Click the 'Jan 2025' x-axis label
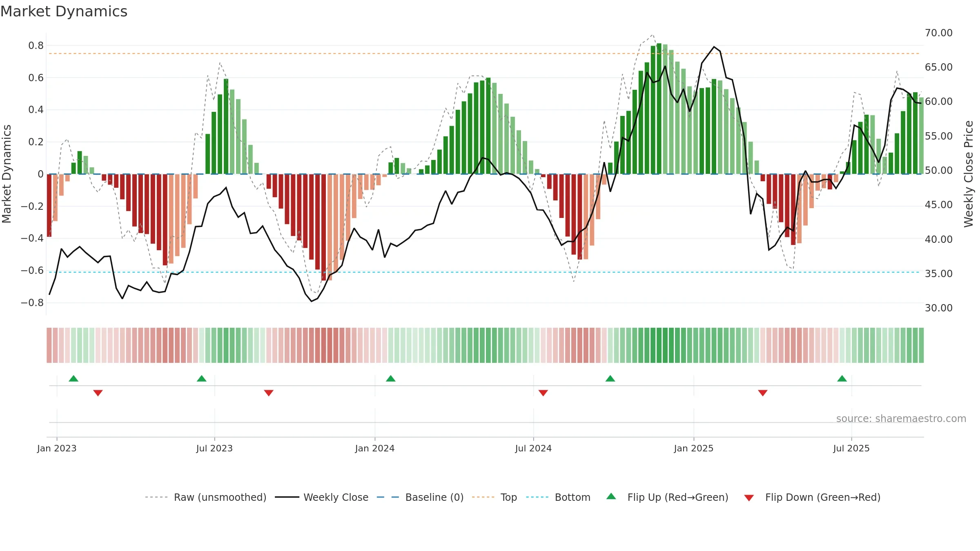The image size is (980, 551). (694, 448)
